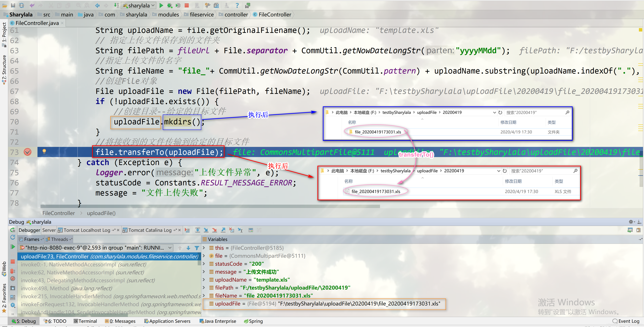Click the Synchronize icon in toolbar
This screenshot has width=644, height=327.
coord(22,5)
